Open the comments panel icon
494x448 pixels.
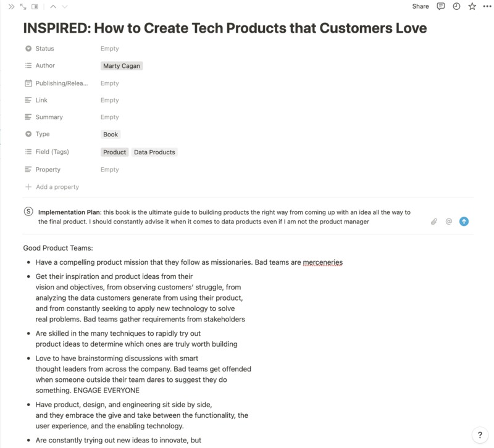pyautogui.click(x=441, y=6)
